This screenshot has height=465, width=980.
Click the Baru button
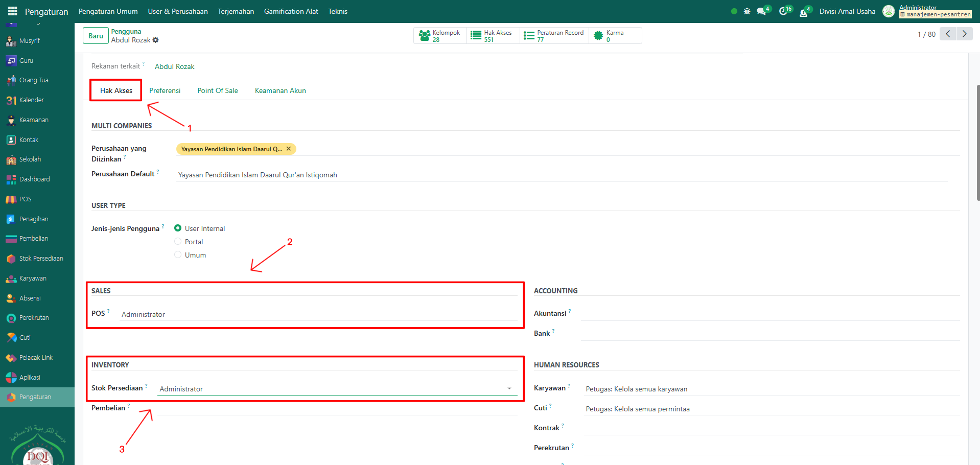coord(96,36)
